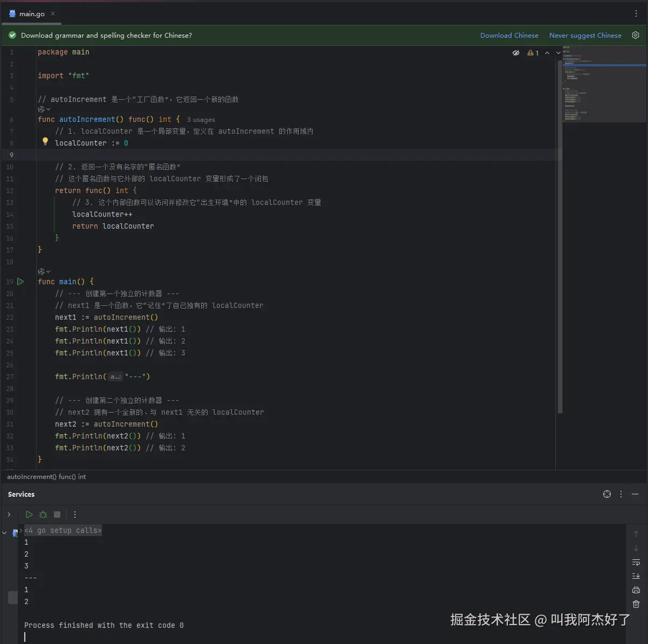Click the green run gutter icon beside func main
648x644 pixels.
(x=20, y=282)
